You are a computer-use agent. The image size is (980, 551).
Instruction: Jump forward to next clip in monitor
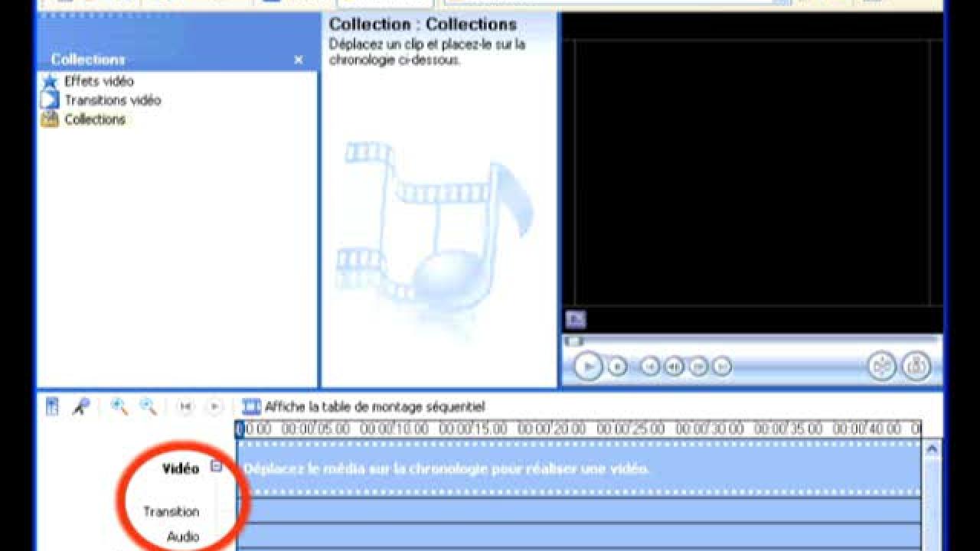722,367
